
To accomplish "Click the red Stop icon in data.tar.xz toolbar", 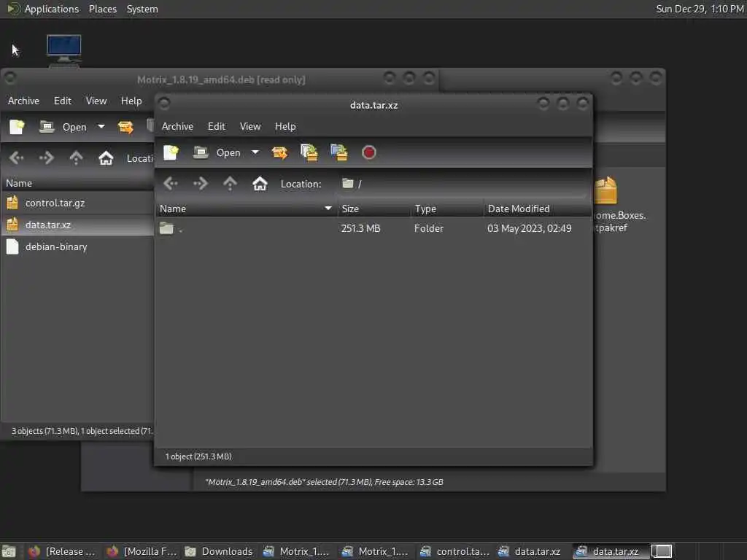I will [x=368, y=152].
